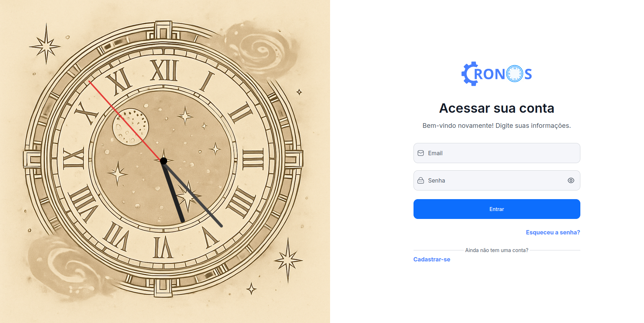
Task: Click the IX numeral on the clock
Action: [x=74, y=158]
